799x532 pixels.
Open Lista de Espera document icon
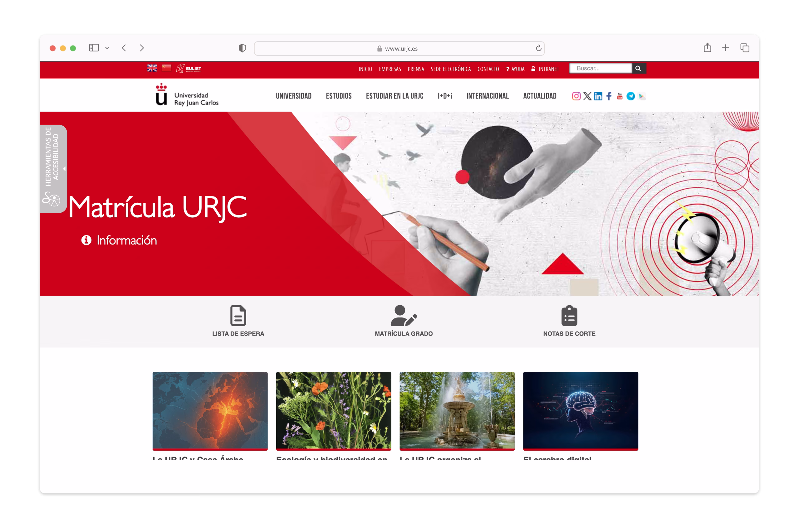(x=238, y=315)
